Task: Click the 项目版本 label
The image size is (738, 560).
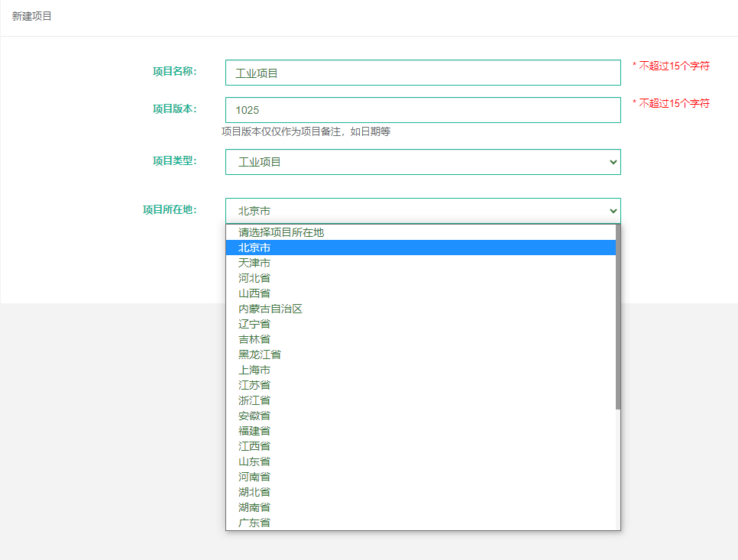Action: 175,109
